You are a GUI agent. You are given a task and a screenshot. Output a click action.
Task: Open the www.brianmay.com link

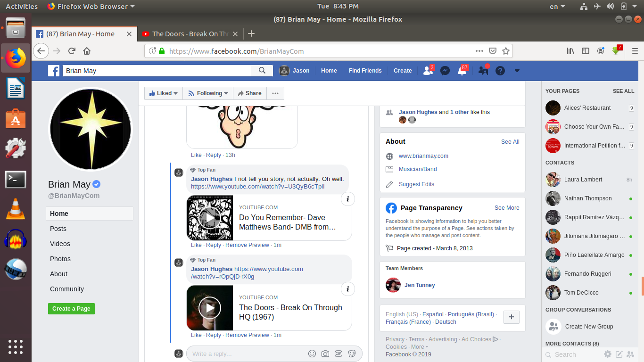423,156
